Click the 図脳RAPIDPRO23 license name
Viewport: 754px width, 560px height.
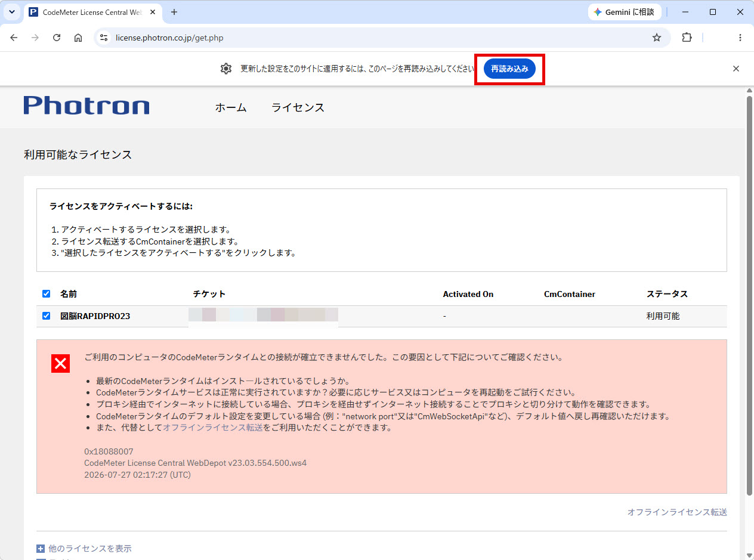pyautogui.click(x=95, y=316)
